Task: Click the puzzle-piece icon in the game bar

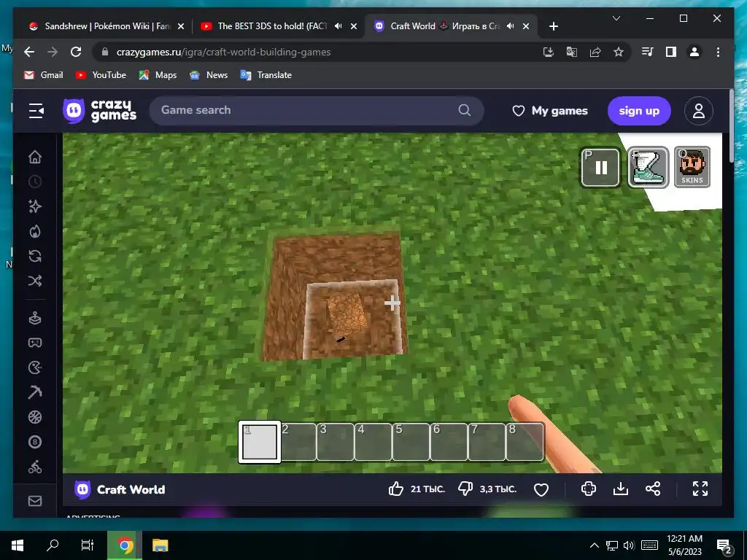Action: tap(589, 489)
